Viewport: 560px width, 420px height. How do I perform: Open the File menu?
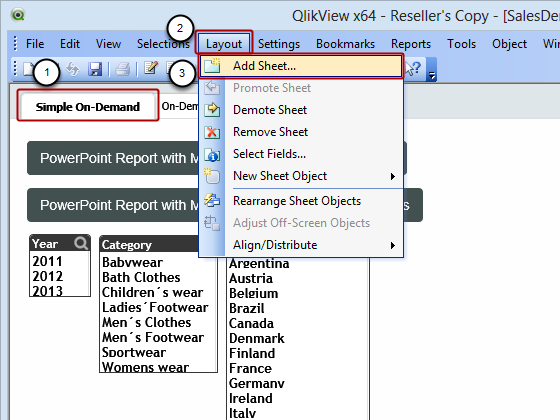[35, 44]
